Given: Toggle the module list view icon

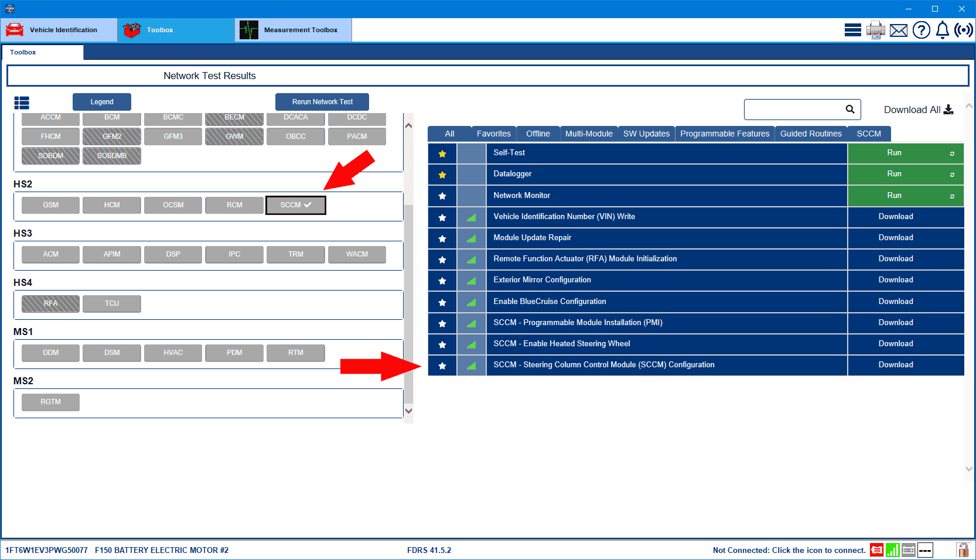Looking at the screenshot, I should click(22, 103).
